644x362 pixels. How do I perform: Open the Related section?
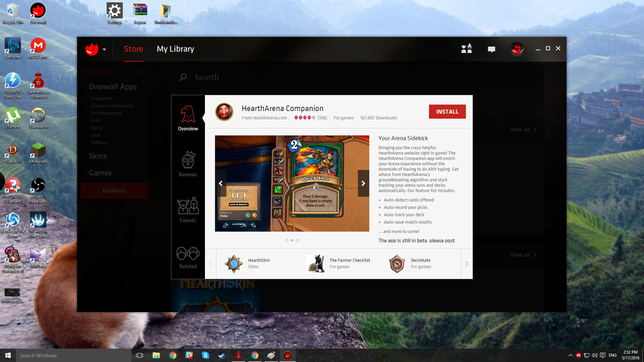click(188, 258)
